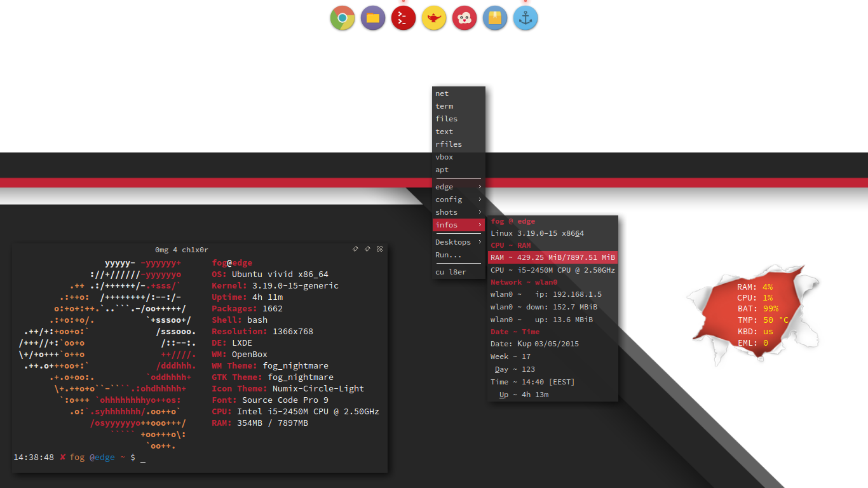Image resolution: width=868 pixels, height=488 pixels.
Task: Open 'files' menu entry
Action: pyautogui.click(x=459, y=119)
